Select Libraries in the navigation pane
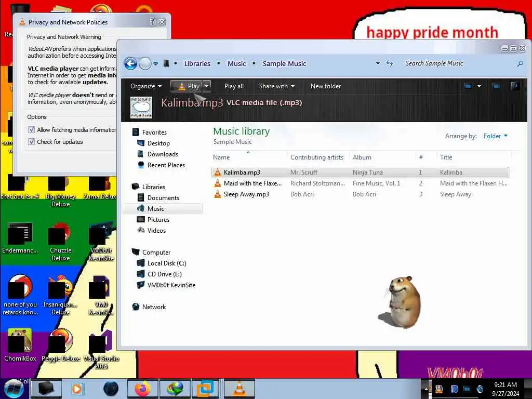The width and height of the screenshot is (532, 399). (154, 187)
